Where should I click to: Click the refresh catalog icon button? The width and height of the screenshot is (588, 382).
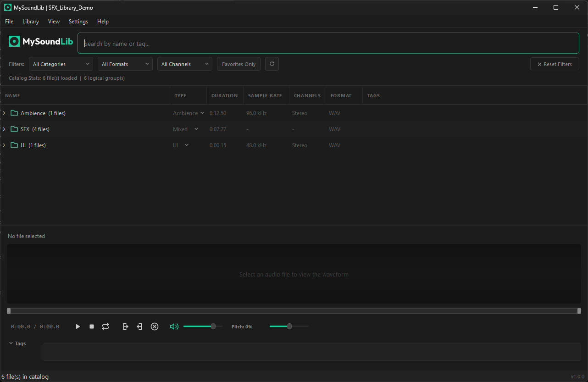coord(272,64)
